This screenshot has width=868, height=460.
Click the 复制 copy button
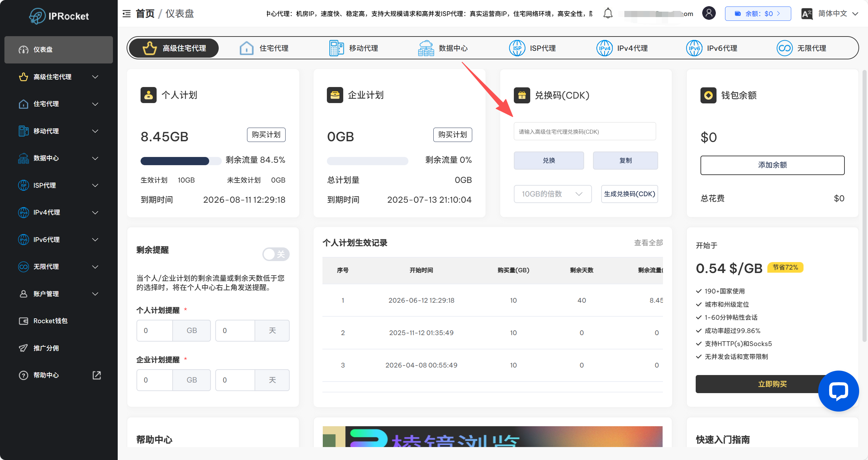coord(625,160)
